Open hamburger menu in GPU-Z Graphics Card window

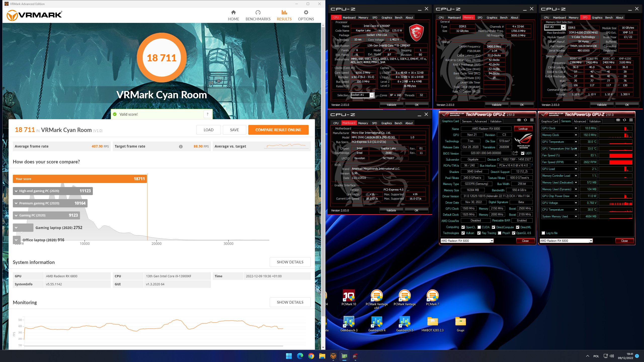click(532, 120)
